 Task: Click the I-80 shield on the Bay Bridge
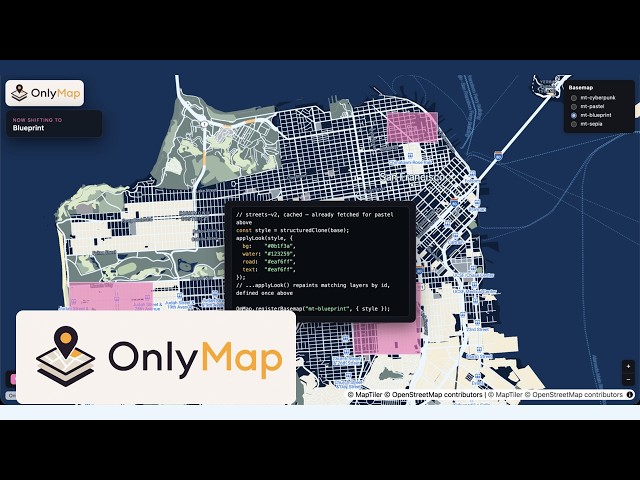pyautogui.click(x=498, y=156)
